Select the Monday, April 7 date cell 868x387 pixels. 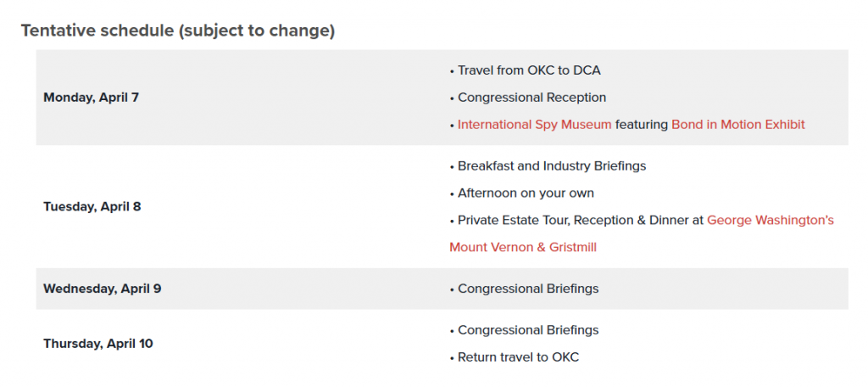pos(91,98)
